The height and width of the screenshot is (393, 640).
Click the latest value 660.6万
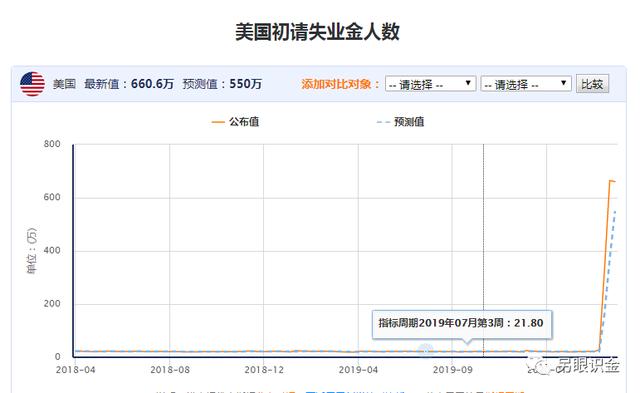pos(152,84)
